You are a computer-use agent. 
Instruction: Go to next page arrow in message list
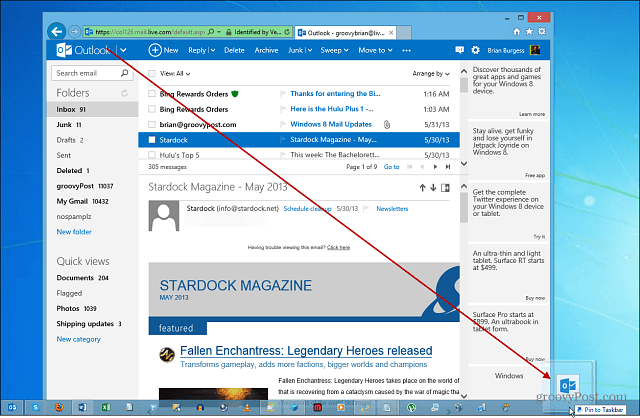coord(435,167)
